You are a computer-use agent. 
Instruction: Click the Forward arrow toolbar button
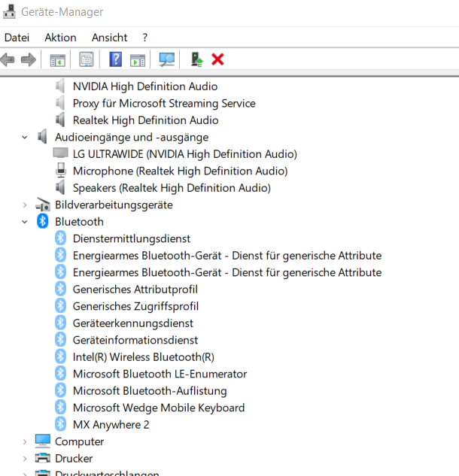(x=29, y=59)
